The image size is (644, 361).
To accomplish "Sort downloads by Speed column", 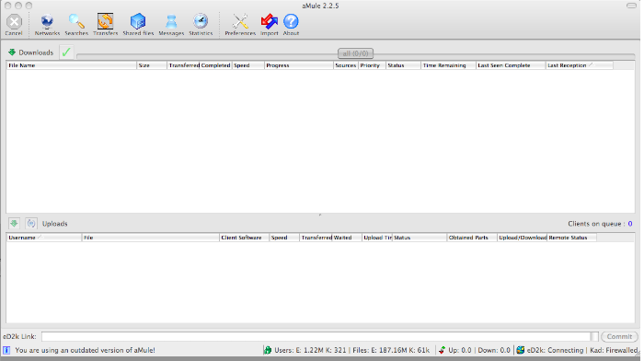I will [x=248, y=65].
